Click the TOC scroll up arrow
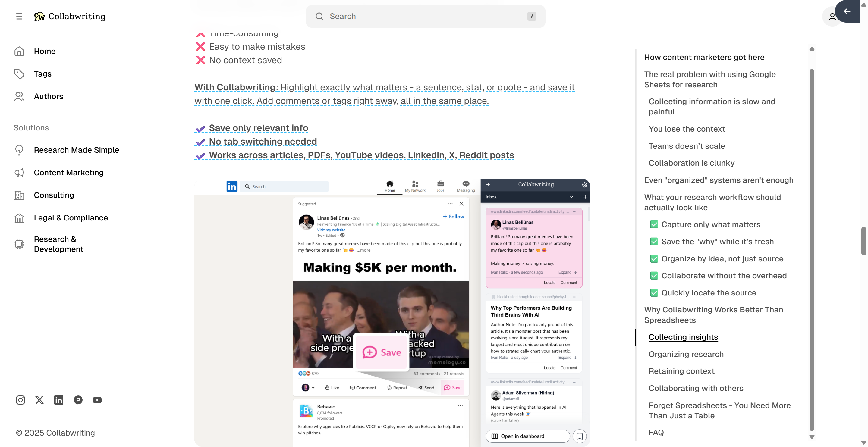Image resolution: width=868 pixels, height=447 pixels. [x=812, y=49]
